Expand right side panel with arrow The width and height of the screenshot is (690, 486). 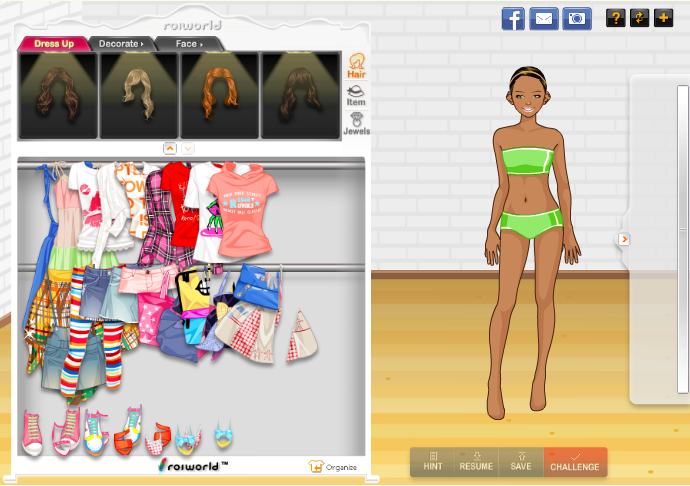pyautogui.click(x=624, y=239)
